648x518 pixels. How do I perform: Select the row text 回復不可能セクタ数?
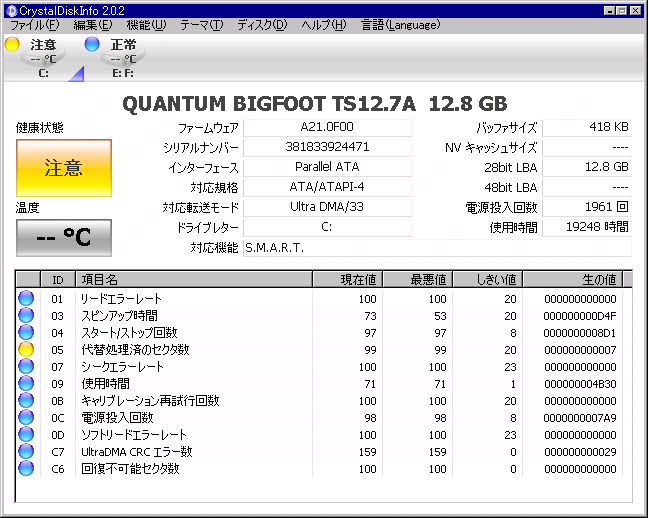click(x=130, y=469)
